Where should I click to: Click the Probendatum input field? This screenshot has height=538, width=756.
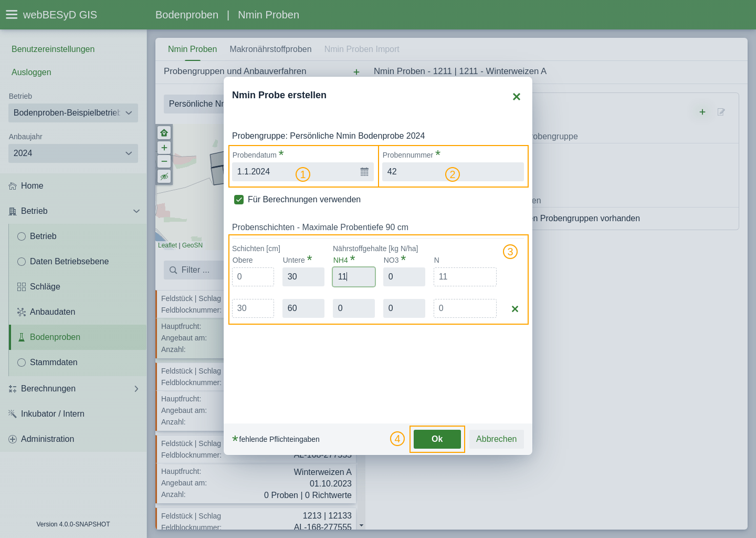pyautogui.click(x=303, y=172)
